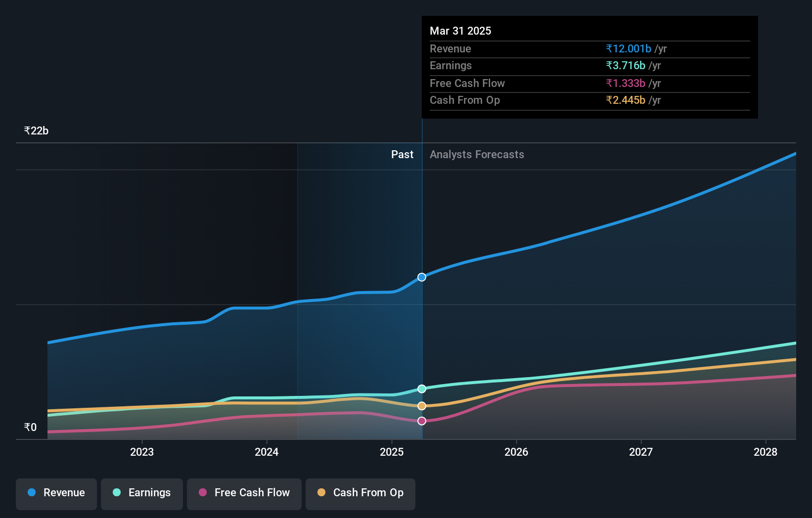Click the Revenue legend color dot
The image size is (812, 518).
coord(31,493)
